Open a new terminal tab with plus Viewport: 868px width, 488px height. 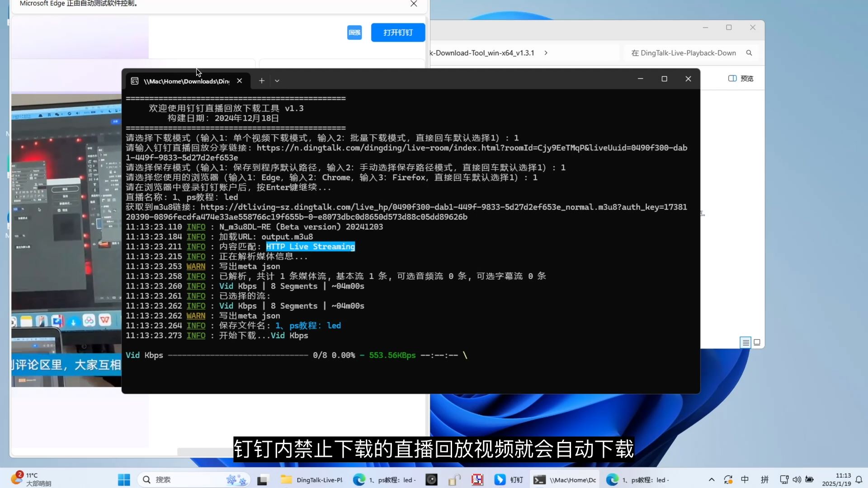point(262,81)
